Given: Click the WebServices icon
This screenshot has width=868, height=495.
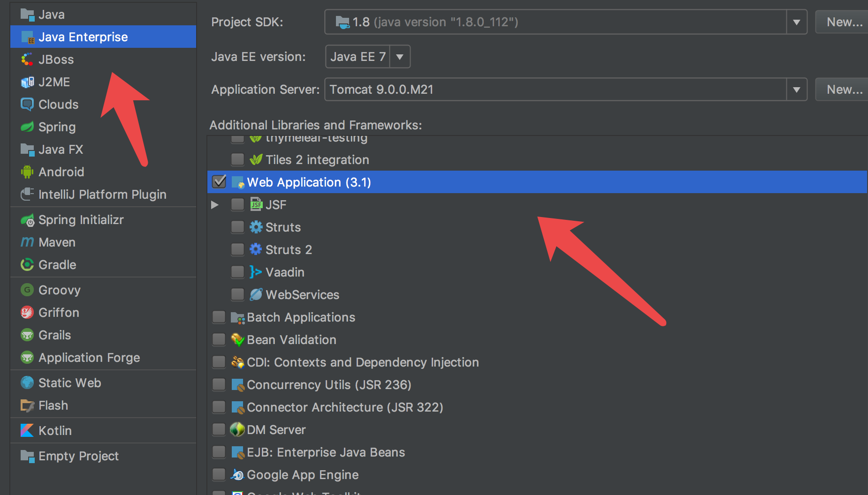Looking at the screenshot, I should tap(256, 294).
